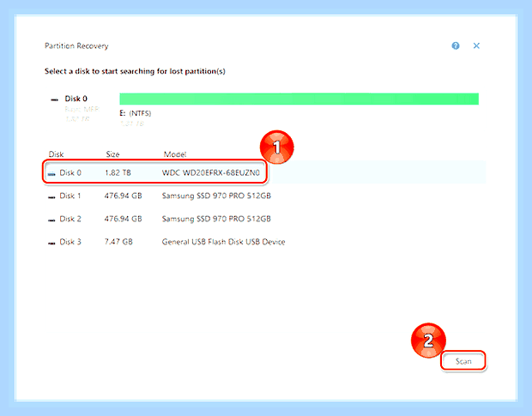Select the "Disk 0" name in the disk list

tap(70, 173)
